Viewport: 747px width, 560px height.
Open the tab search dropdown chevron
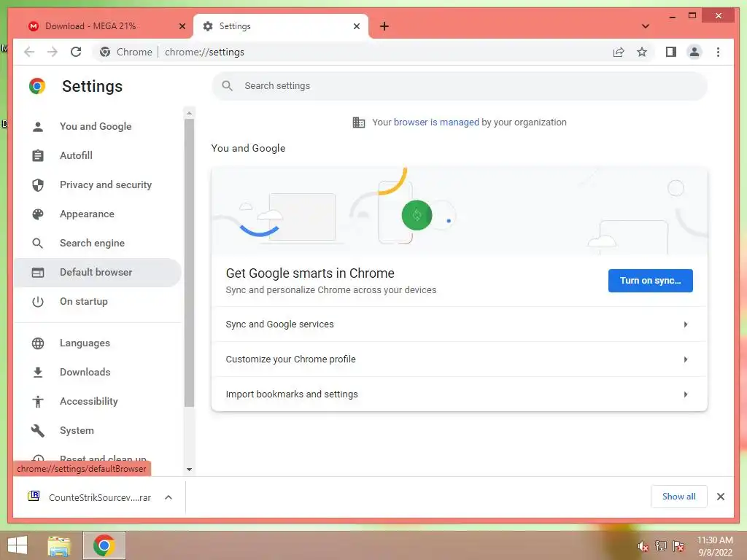(646, 26)
